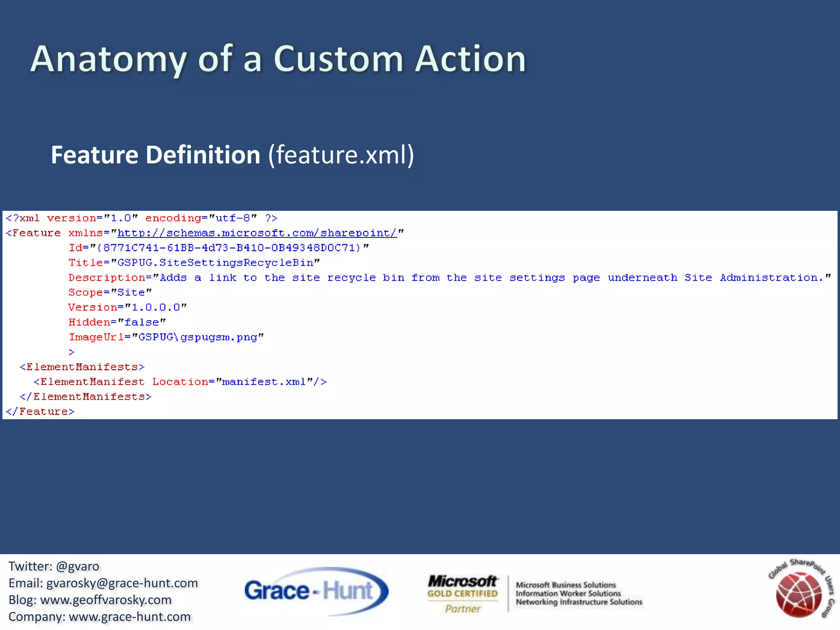840x630 pixels.
Task: Select the ElementManifest Location manifest.xml line
Action: tap(180, 382)
